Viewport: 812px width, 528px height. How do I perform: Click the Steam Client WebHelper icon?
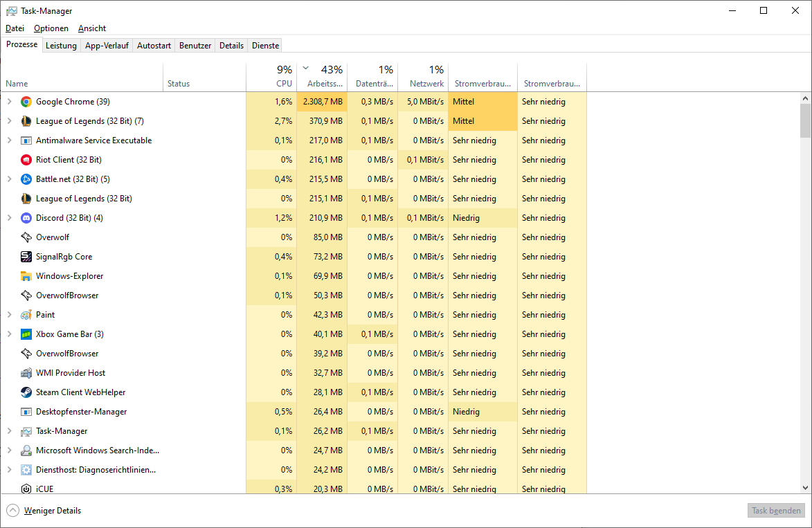(x=26, y=392)
